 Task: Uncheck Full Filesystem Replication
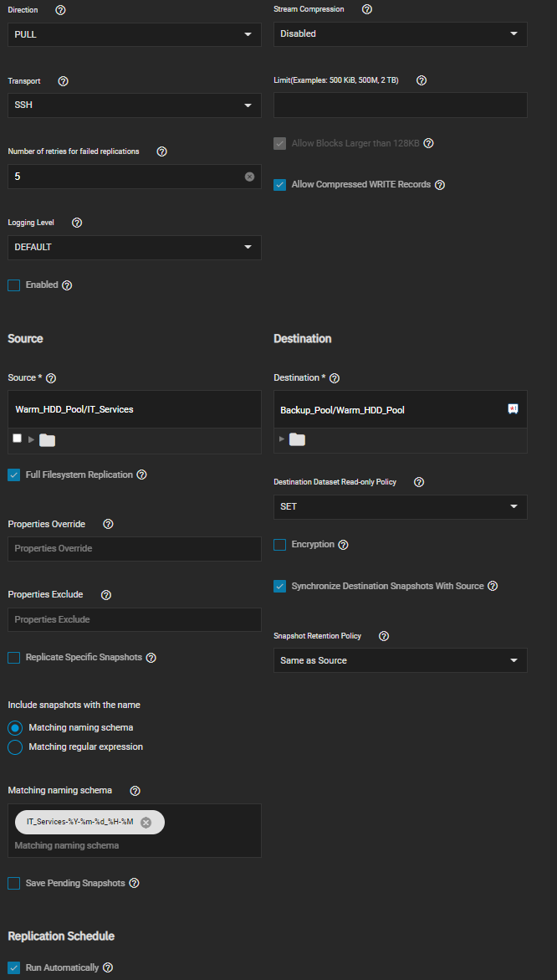point(13,475)
